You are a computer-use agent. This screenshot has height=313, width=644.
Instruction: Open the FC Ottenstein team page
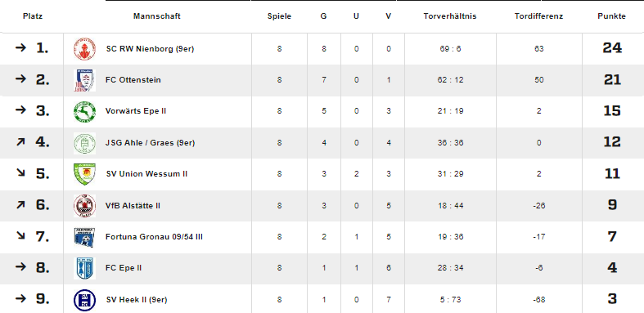point(133,80)
